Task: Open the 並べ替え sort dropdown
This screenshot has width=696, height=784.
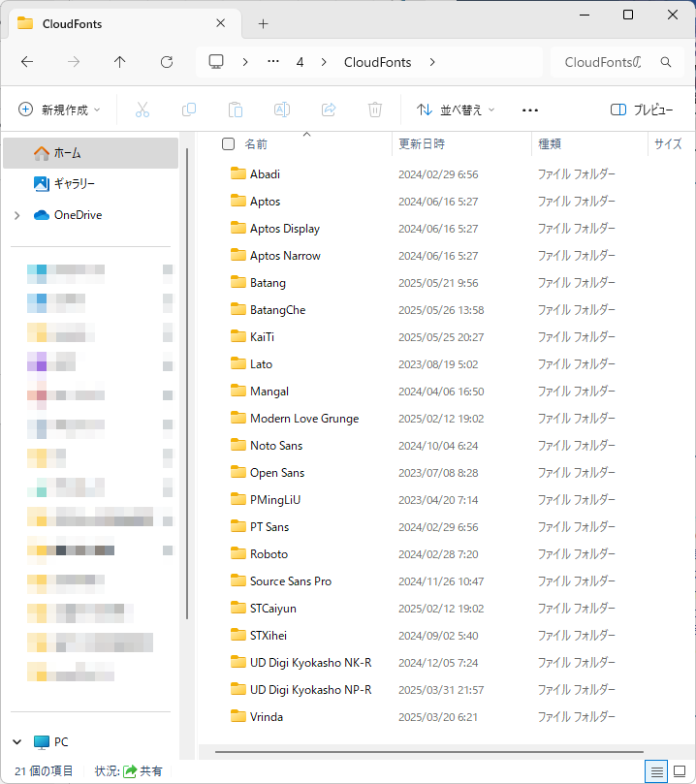Action: pos(456,110)
